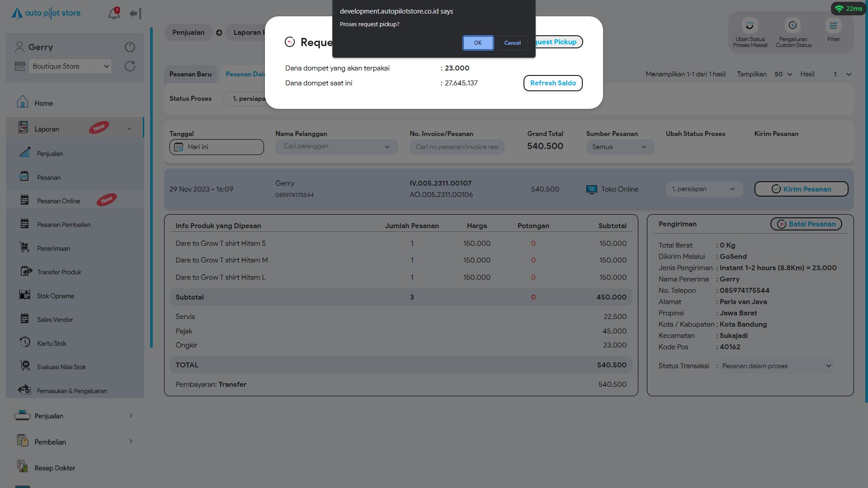Click the refresh store icon
This screenshot has height=488, width=868.
(x=130, y=66)
